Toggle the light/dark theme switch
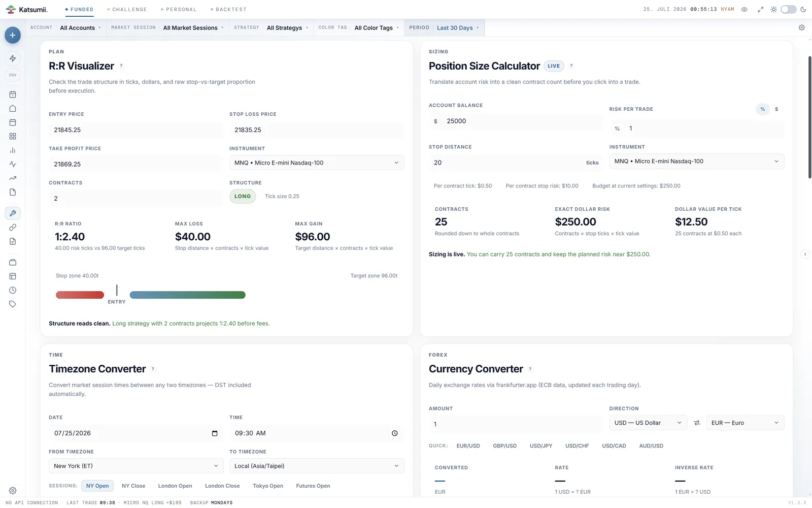This screenshot has width=812, height=508. 788,9
